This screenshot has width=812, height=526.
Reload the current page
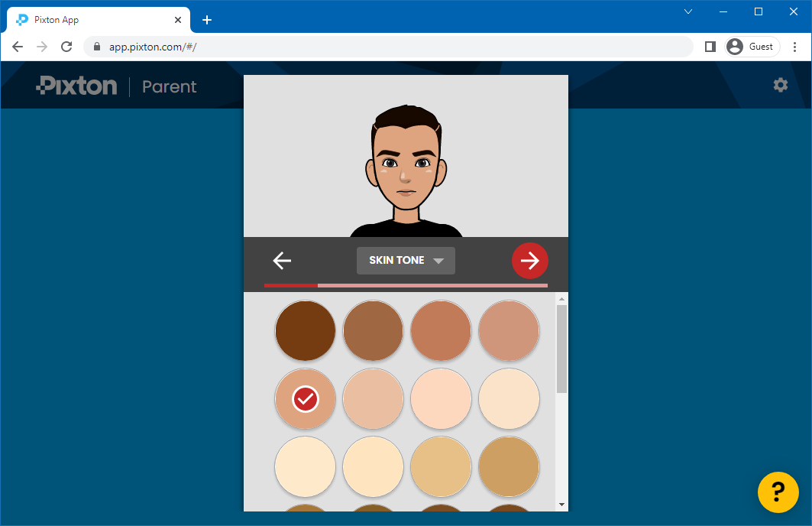(x=66, y=46)
